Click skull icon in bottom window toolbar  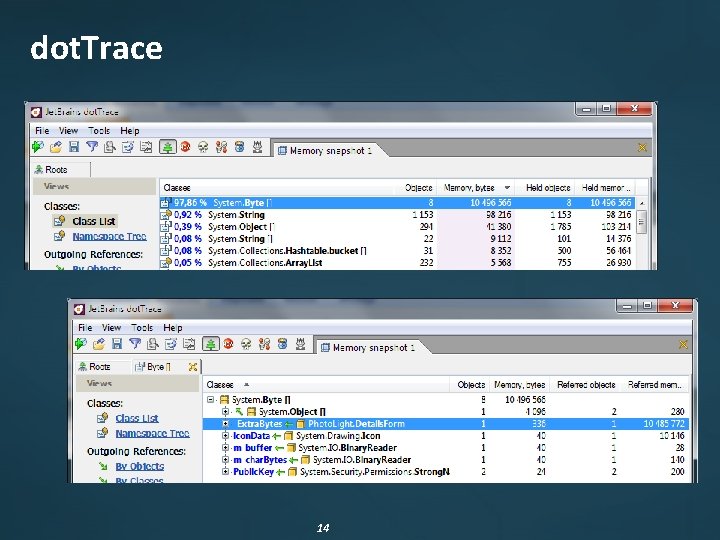tap(246, 343)
